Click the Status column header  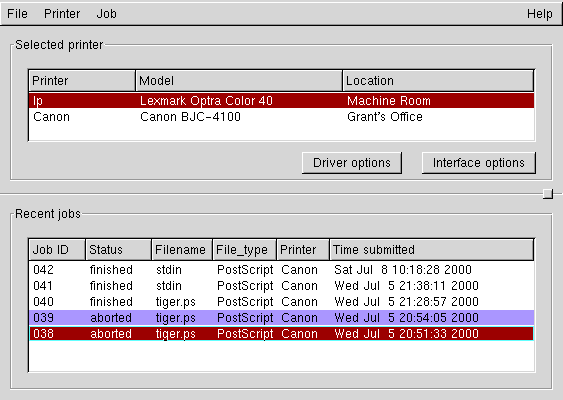tap(118, 250)
